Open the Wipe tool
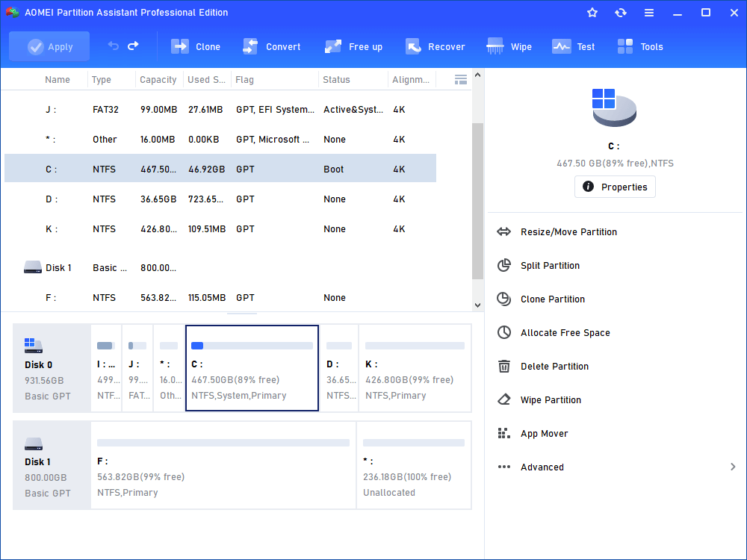 [509, 46]
